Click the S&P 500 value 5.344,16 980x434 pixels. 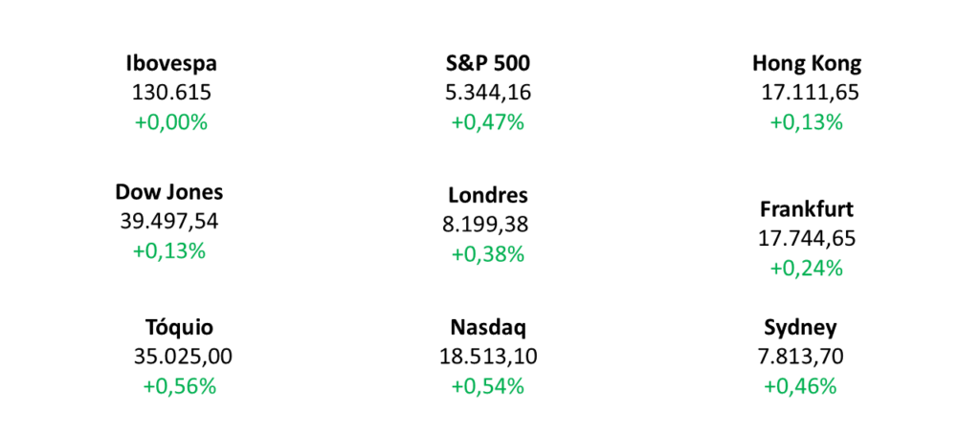(487, 93)
